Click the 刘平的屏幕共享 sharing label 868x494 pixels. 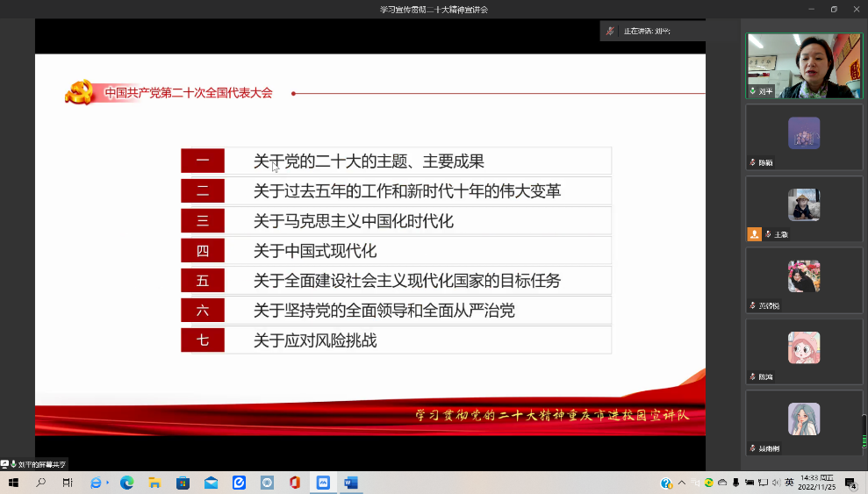point(39,464)
